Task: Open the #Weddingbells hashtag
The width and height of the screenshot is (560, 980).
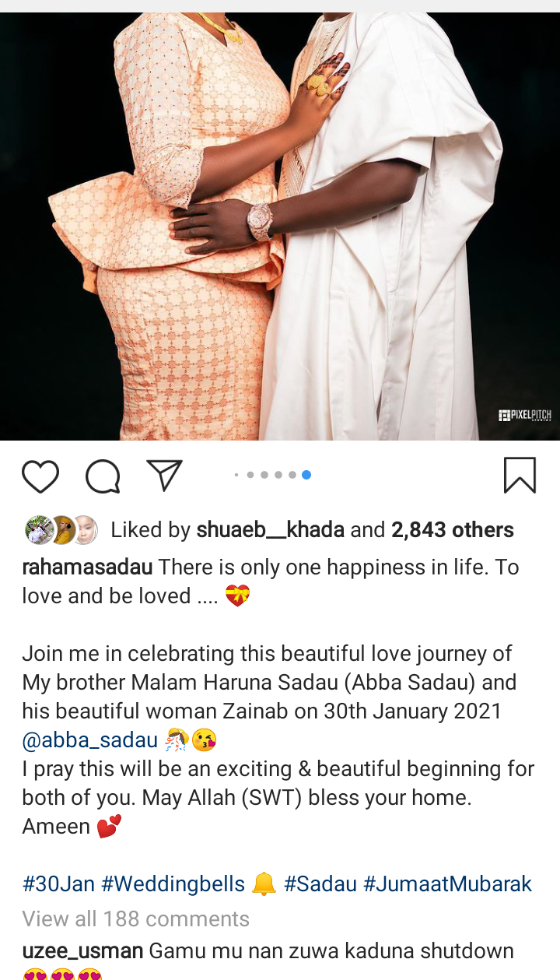Action: [173, 884]
